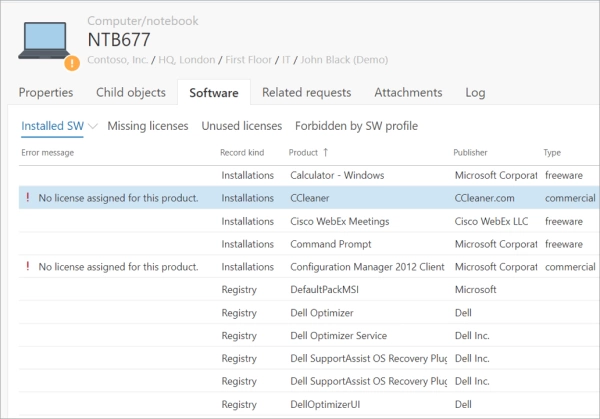
Task: Click freeware type in Calculator - Windows row
Action: tap(564, 175)
